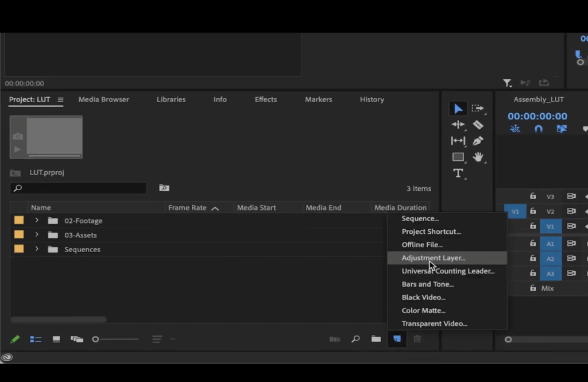Activate the Hand tool

coord(478,157)
